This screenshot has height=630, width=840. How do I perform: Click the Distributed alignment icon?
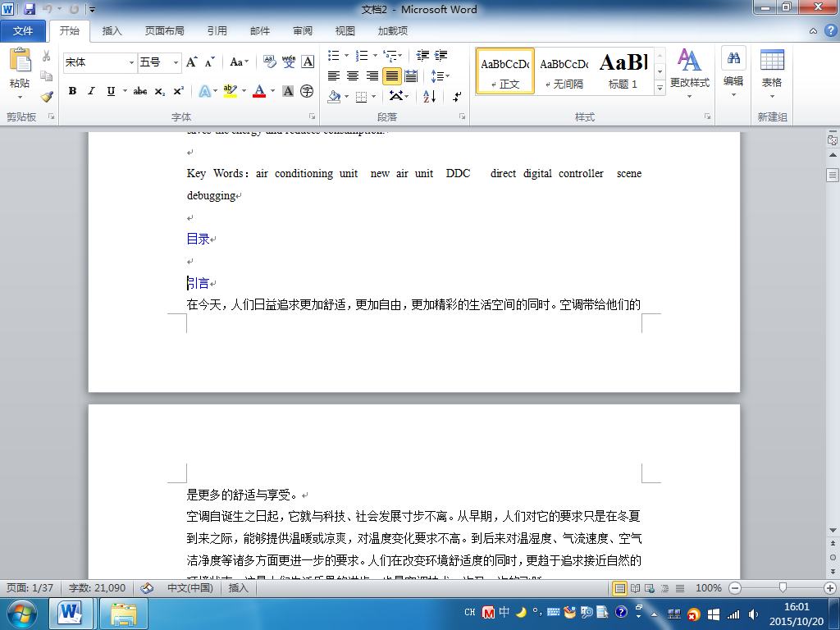411,76
